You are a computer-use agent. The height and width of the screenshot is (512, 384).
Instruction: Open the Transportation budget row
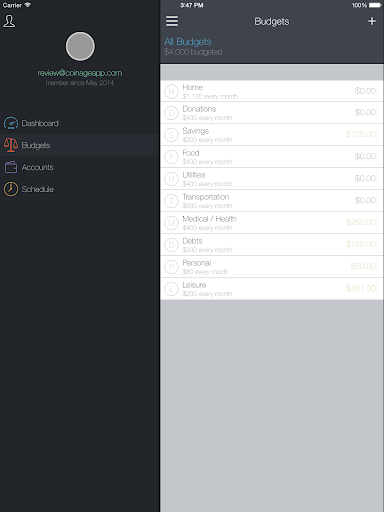tap(271, 201)
